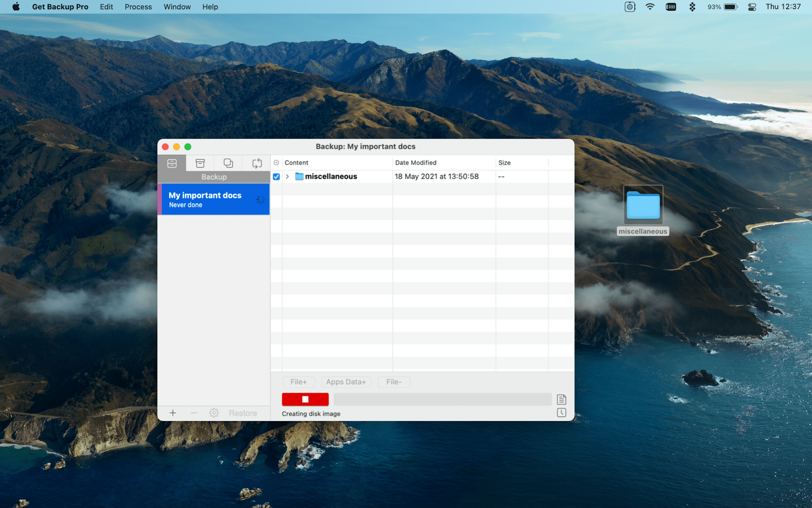Expand the miscellaneous folder row
The image size is (812, 508).
pyautogui.click(x=287, y=177)
